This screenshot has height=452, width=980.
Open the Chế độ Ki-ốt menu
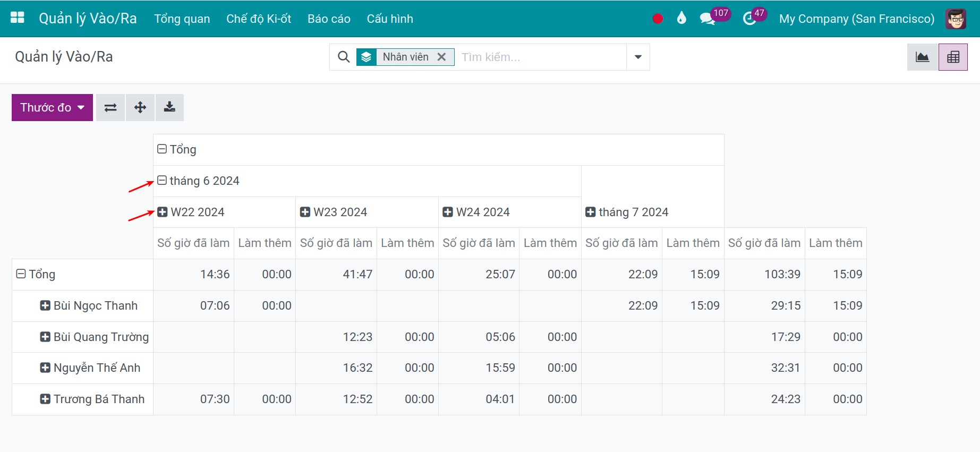pos(259,19)
